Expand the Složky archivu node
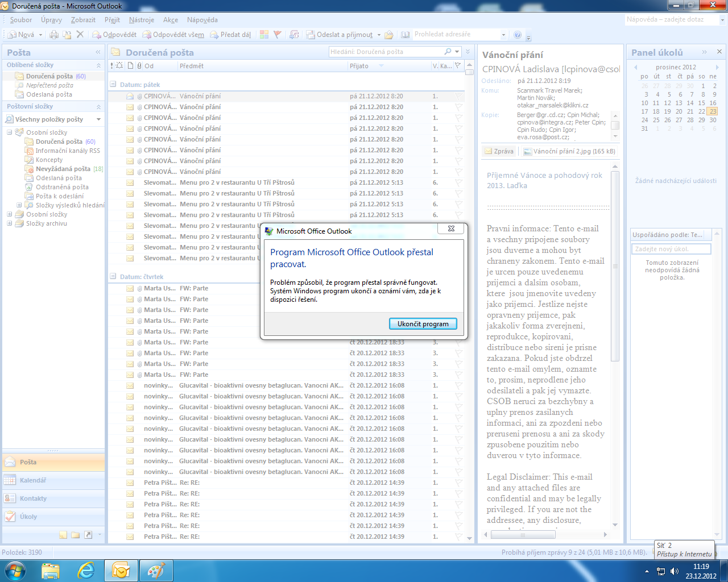Image resolution: width=728 pixels, height=582 pixels. tap(9, 223)
